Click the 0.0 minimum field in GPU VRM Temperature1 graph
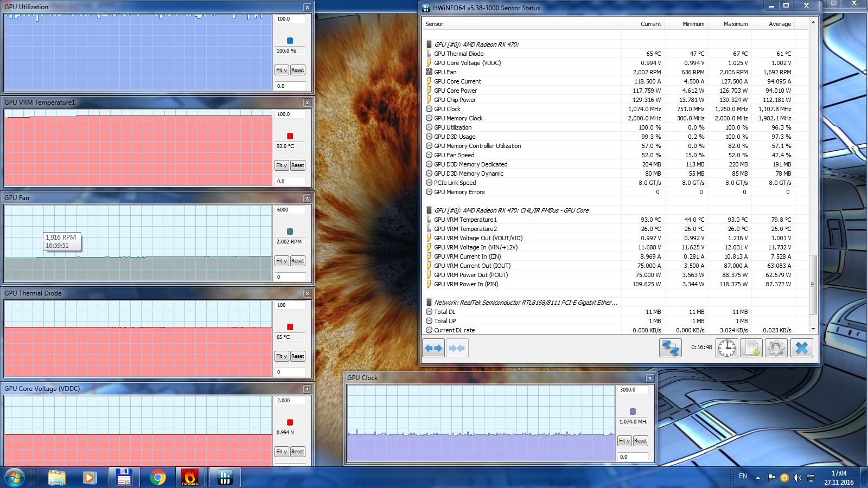Viewport: 868px width, 488px height. pyautogui.click(x=290, y=182)
